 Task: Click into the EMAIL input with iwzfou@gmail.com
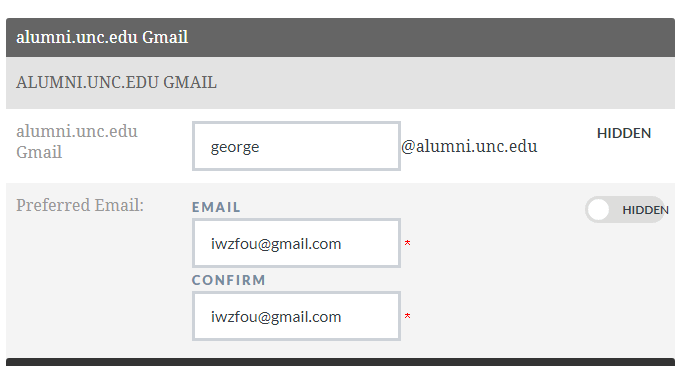pos(296,243)
